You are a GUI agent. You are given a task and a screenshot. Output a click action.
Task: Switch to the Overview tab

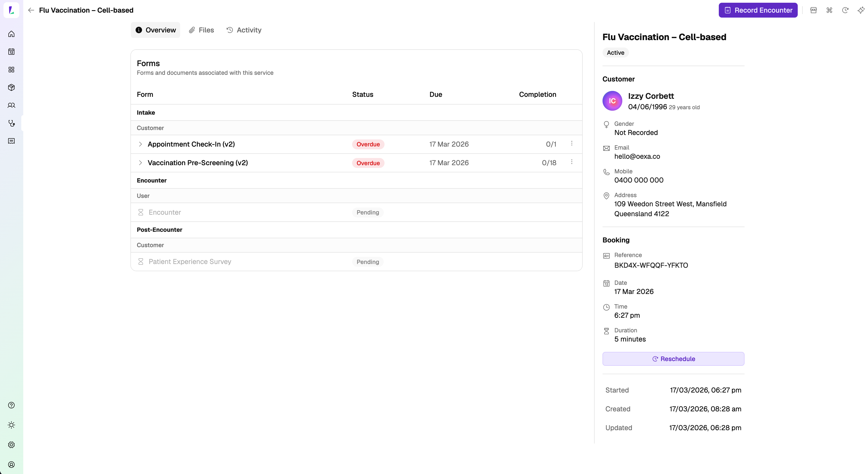[156, 30]
